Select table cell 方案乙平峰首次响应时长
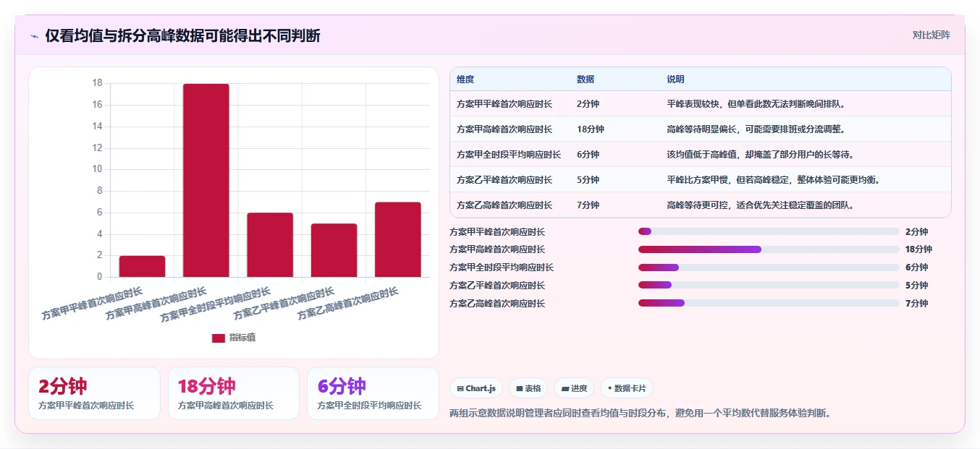Viewport: 980px width, 449px height. (x=504, y=180)
